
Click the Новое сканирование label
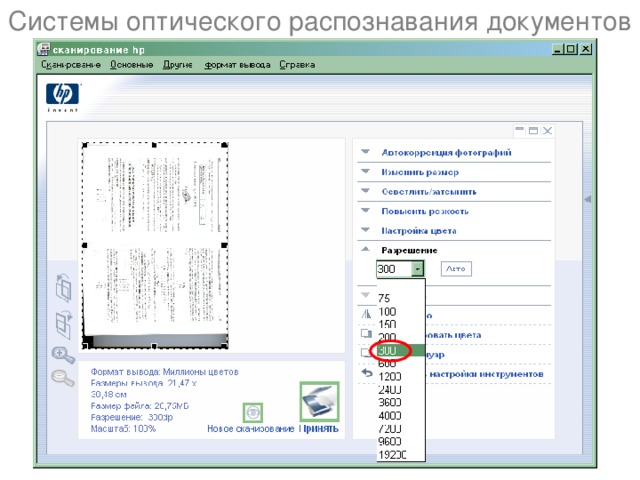(251, 429)
